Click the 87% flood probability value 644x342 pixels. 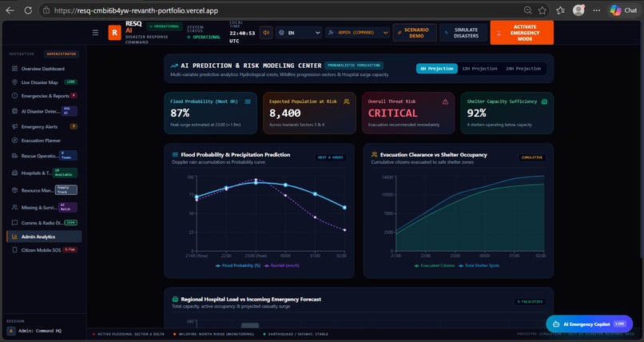tap(180, 113)
